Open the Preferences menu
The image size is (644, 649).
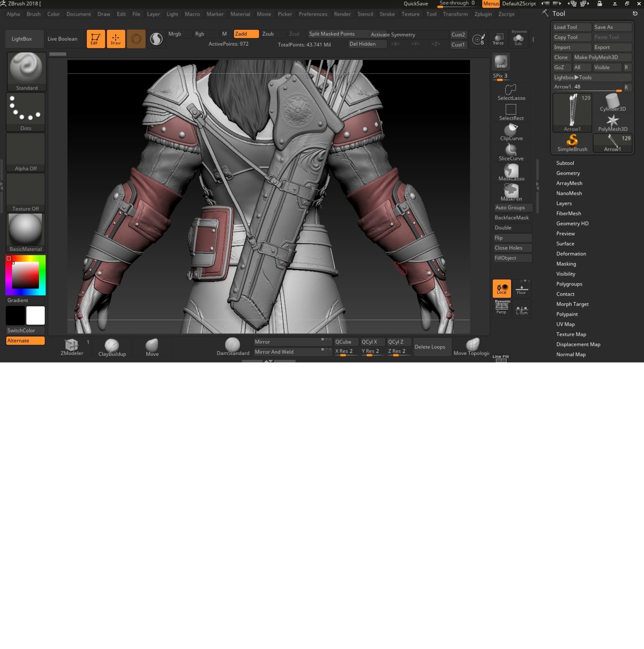(313, 14)
